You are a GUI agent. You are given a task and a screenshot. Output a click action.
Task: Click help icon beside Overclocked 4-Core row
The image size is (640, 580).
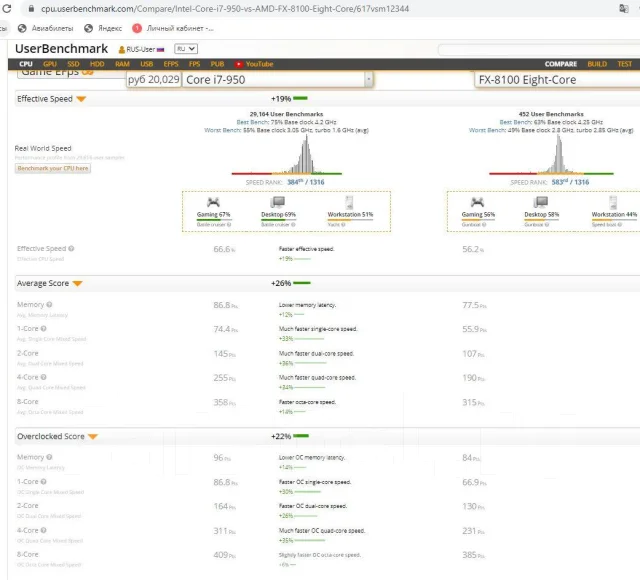[43, 530]
